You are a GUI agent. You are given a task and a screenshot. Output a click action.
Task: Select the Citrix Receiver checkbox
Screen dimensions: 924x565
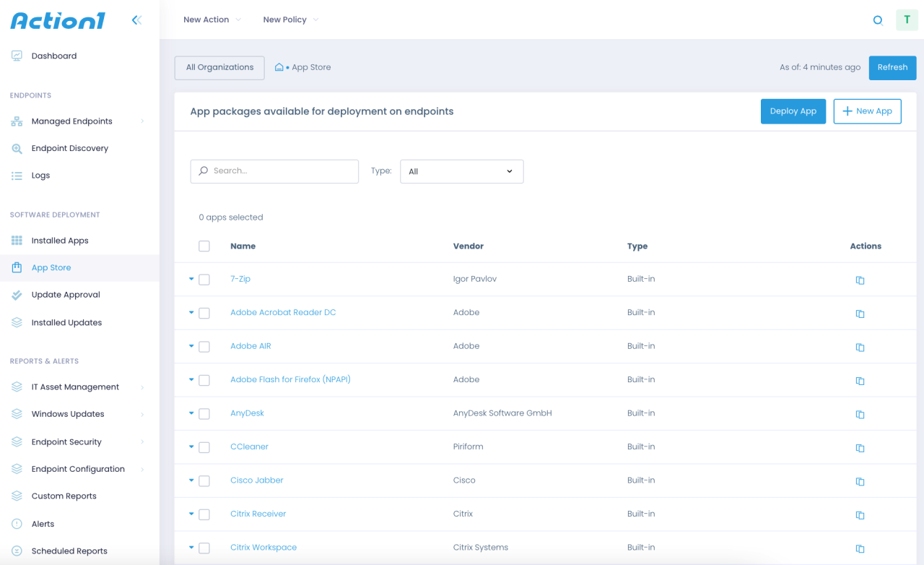[x=204, y=514]
